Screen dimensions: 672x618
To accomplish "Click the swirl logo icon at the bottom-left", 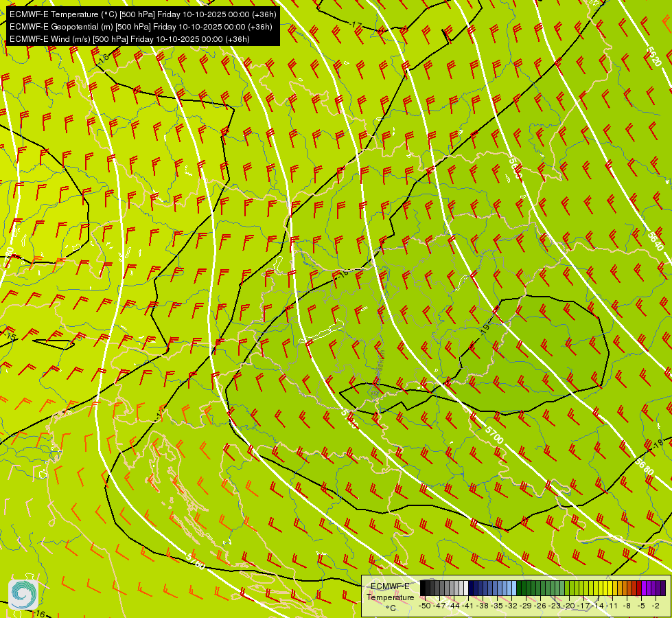I will [23, 595].
